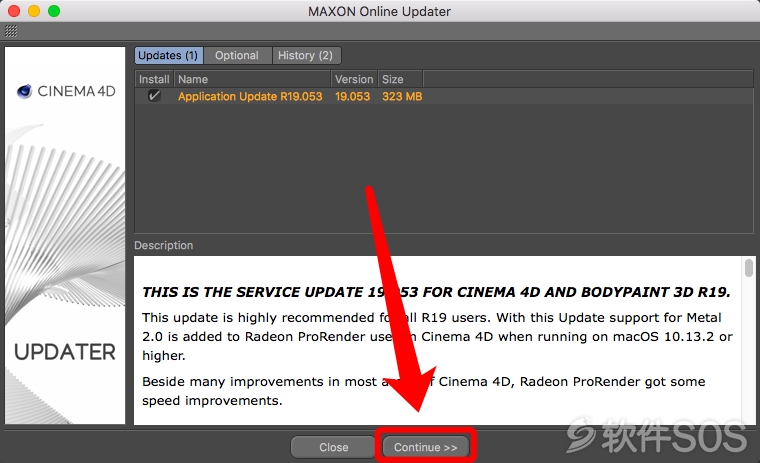
Task: Sort by the Name column header
Action: 253,79
